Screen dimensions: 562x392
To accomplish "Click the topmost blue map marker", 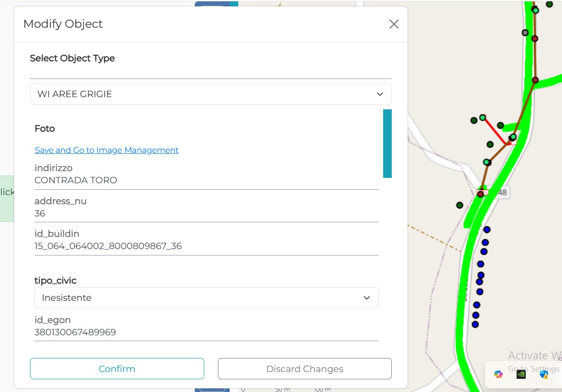I will coord(487,230).
